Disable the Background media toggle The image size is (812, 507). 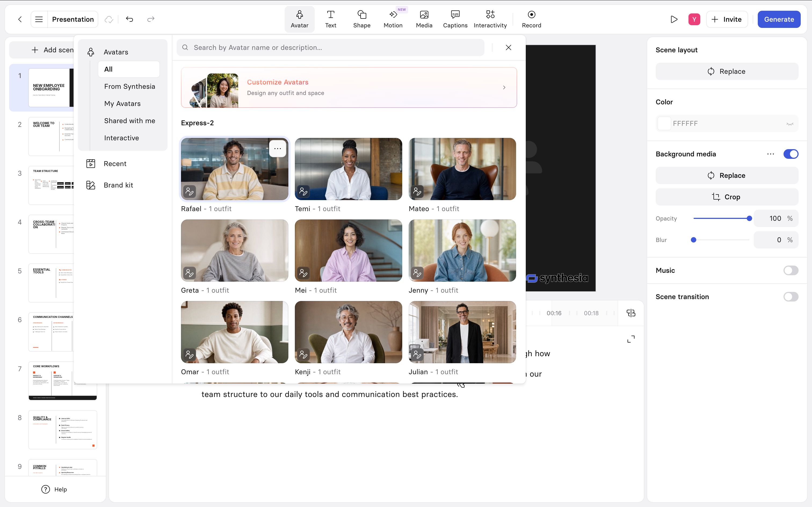(x=791, y=154)
